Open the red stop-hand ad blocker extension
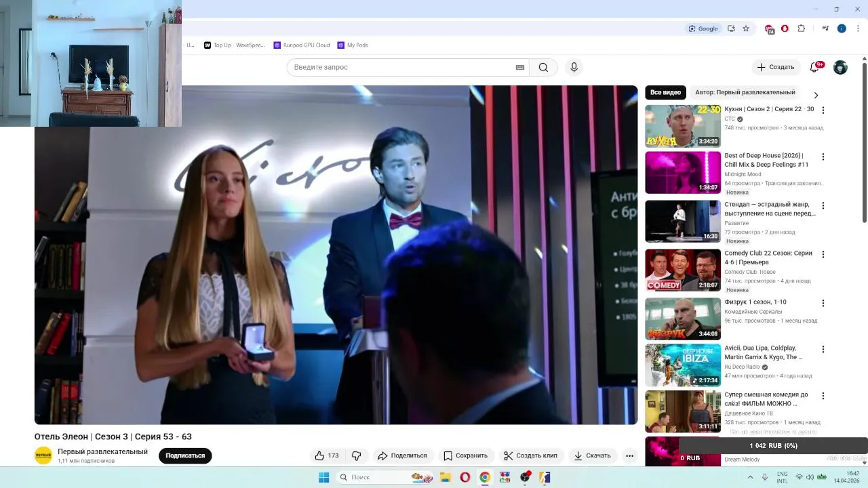This screenshot has height=488, width=868. click(x=785, y=28)
